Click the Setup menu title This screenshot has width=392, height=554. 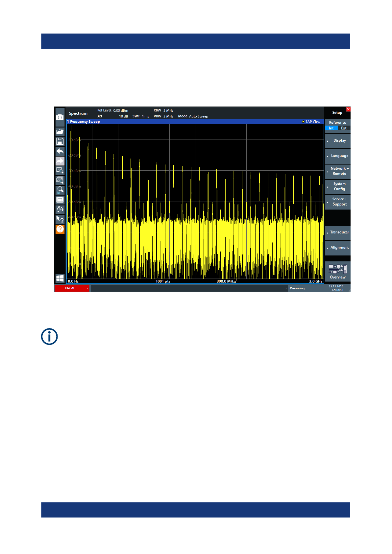coord(337,113)
